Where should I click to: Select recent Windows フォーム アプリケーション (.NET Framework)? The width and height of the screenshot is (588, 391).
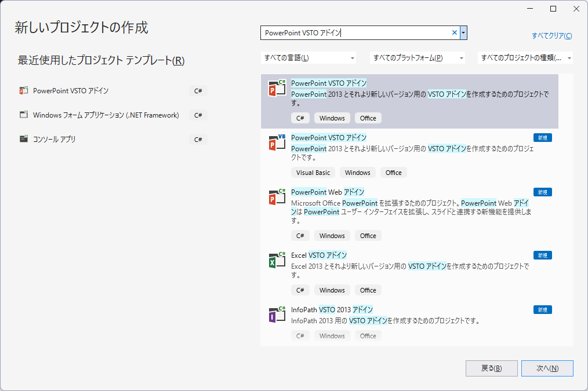pos(106,115)
